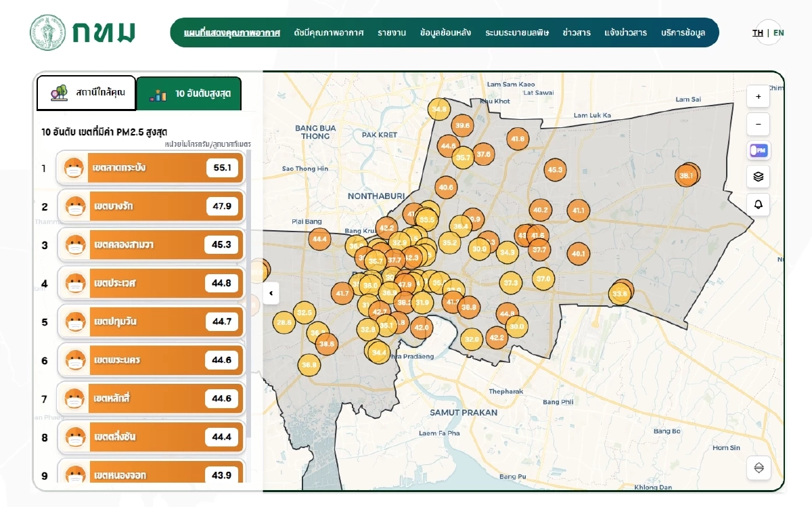Click the notification bell icon on the map
Viewport: 812px width, 507px height.
758,204
